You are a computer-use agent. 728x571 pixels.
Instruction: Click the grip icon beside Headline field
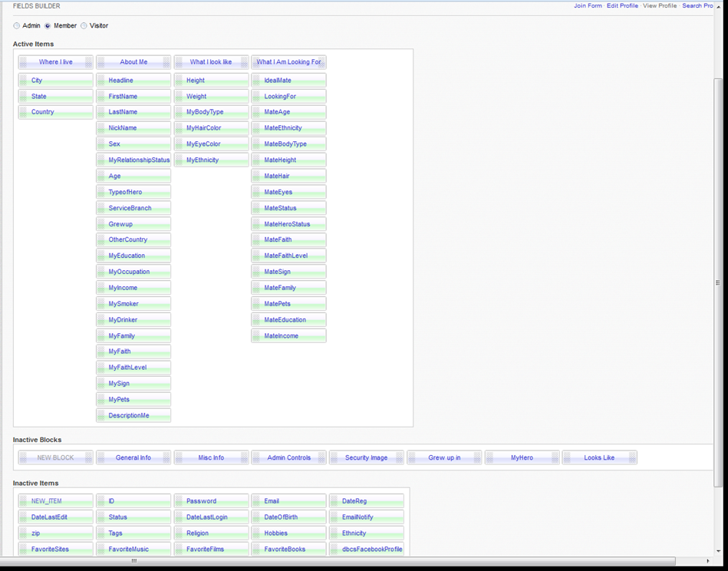coord(101,81)
